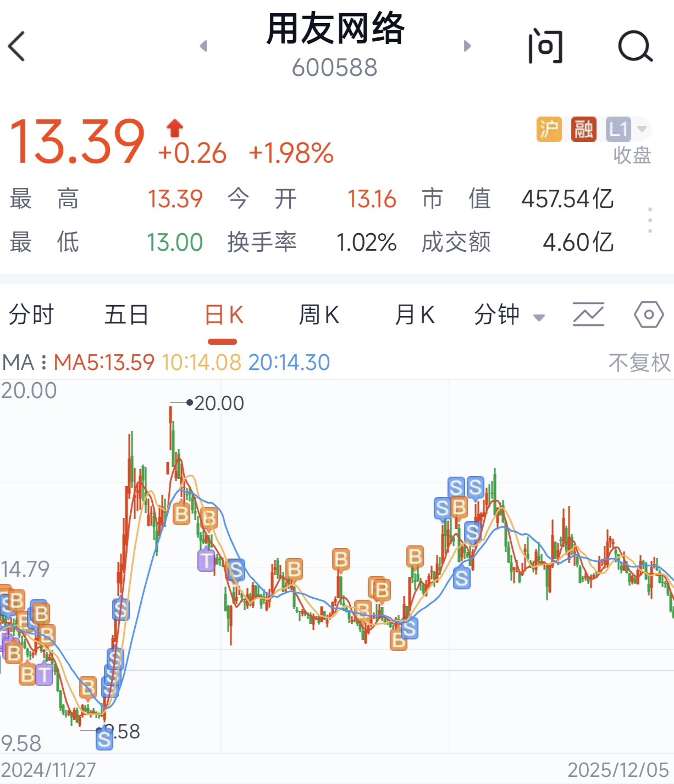Select the 月K tab

415,315
